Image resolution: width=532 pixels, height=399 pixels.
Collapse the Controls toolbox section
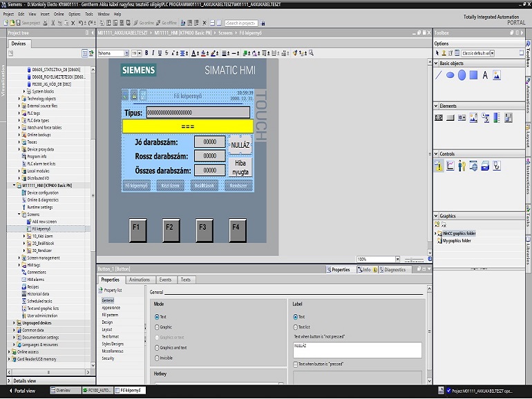tap(437, 153)
